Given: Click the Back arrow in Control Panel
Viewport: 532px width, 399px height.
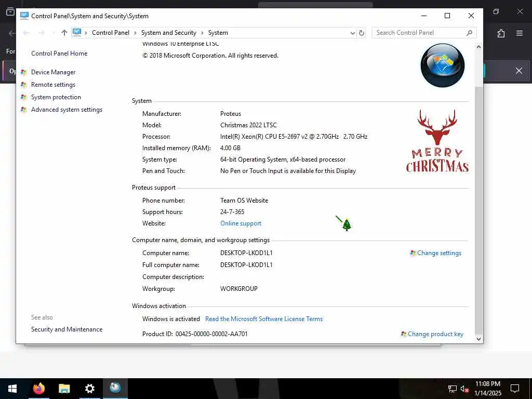Looking at the screenshot, I should (26, 33).
